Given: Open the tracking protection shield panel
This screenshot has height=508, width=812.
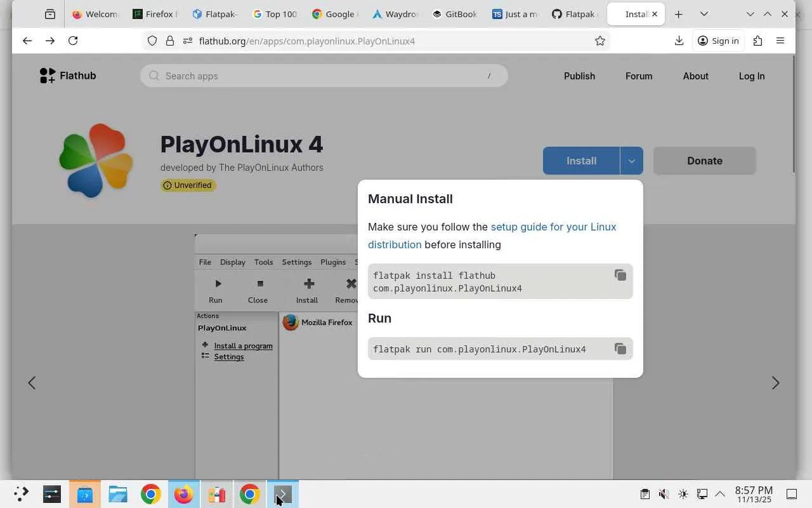Looking at the screenshot, I should click(152, 41).
